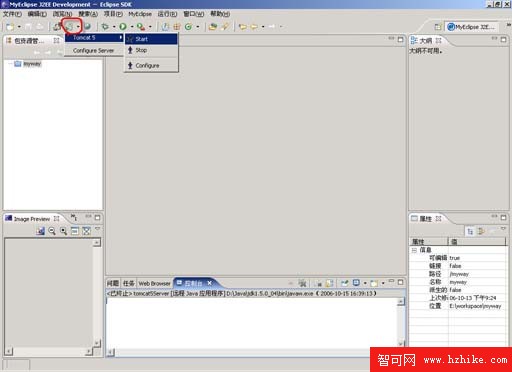512x372 pixels.
Task: Click the Open Perspective icon
Action: click(438, 27)
